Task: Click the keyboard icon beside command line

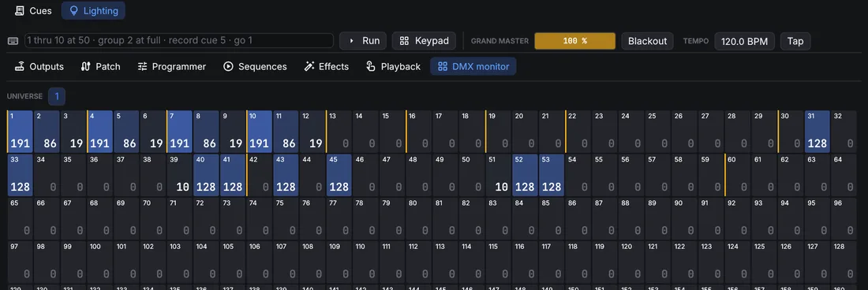Action: 13,41
